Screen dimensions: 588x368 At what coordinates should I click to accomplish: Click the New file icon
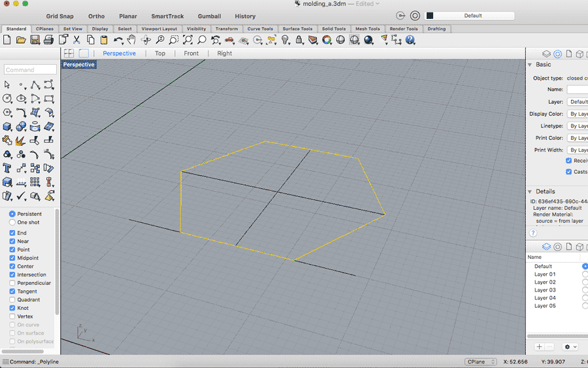pos(7,40)
